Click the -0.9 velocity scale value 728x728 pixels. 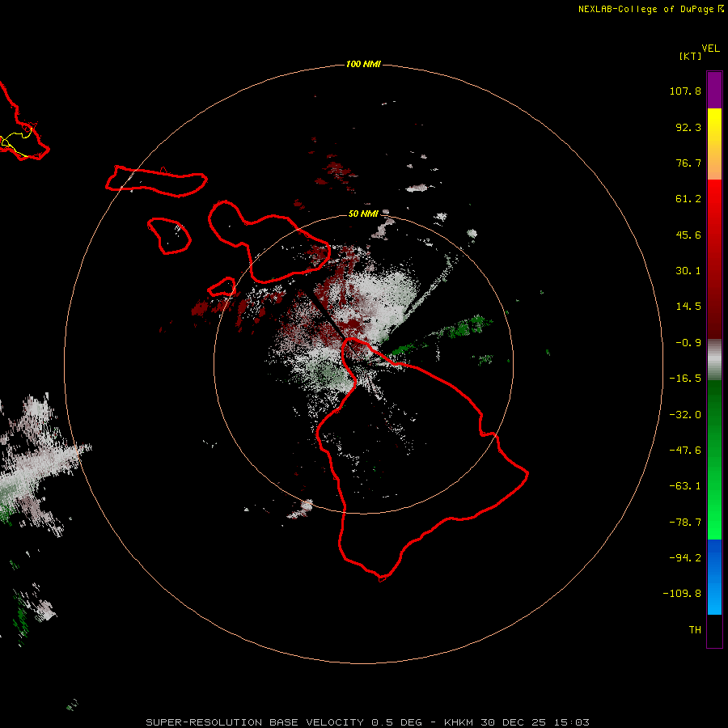pyautogui.click(x=688, y=343)
